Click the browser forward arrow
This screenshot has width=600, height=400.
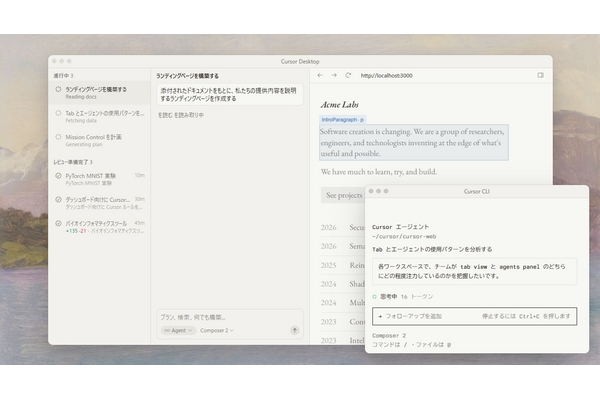point(334,75)
